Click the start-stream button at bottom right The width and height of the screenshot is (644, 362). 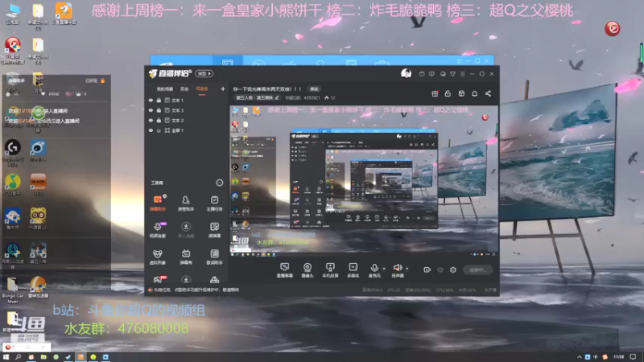point(477,269)
